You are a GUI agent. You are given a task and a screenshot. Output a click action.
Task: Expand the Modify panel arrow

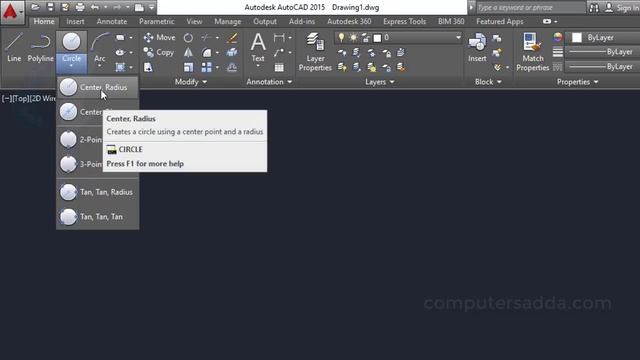(x=204, y=82)
